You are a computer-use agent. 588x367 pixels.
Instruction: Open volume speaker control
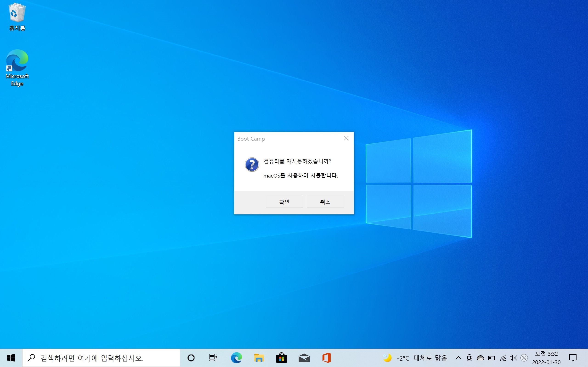click(513, 358)
